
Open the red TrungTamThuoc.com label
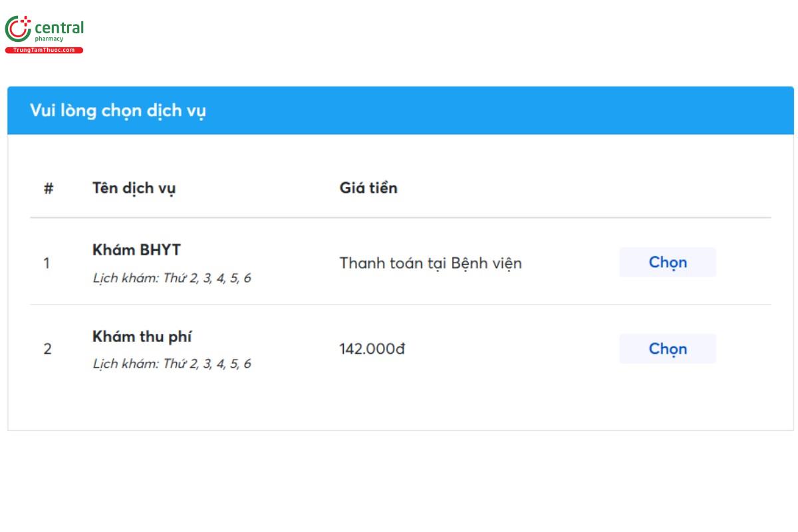pyautogui.click(x=44, y=51)
